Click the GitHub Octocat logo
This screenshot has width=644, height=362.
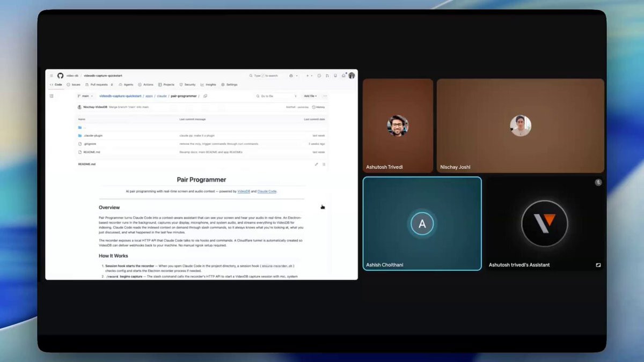pyautogui.click(x=60, y=76)
